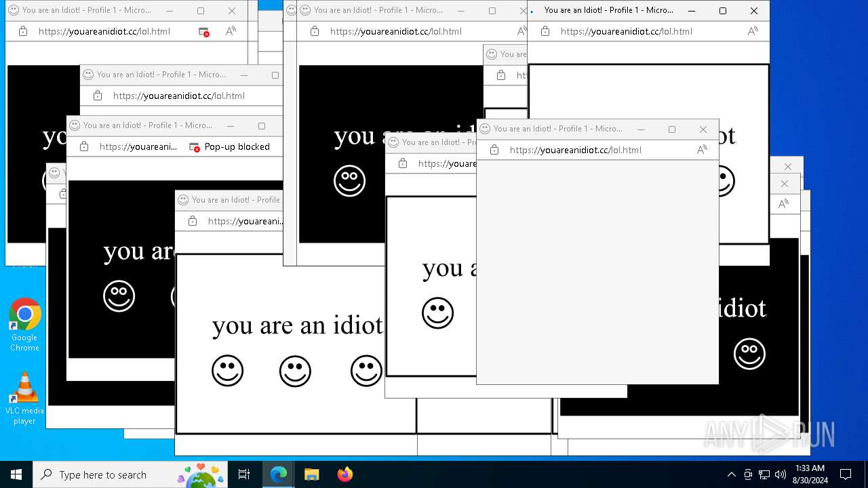The height and width of the screenshot is (488, 868).
Task: Open the Google Chrome desktop shortcut
Action: [24, 325]
